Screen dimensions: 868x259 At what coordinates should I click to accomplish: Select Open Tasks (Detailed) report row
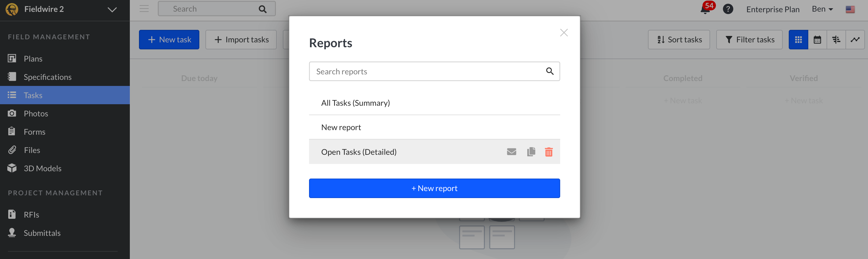coord(434,152)
